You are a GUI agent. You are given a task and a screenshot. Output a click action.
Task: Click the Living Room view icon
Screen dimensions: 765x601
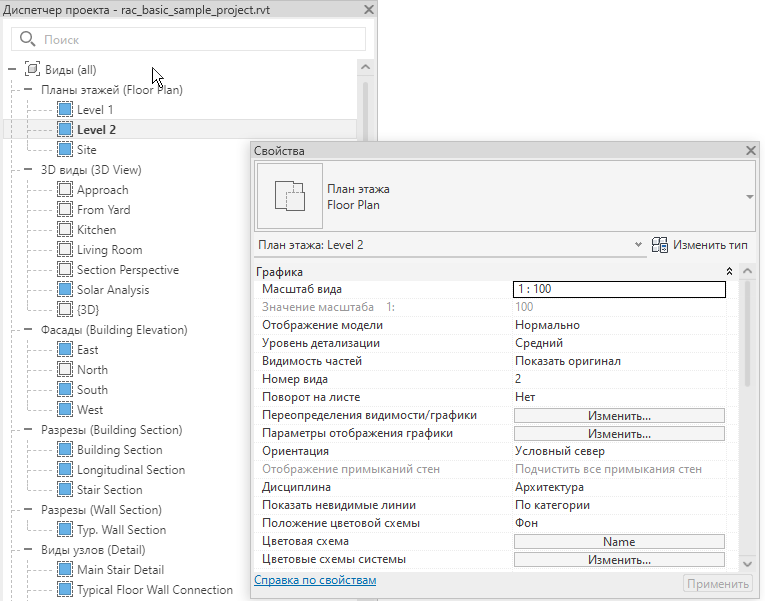pos(65,249)
